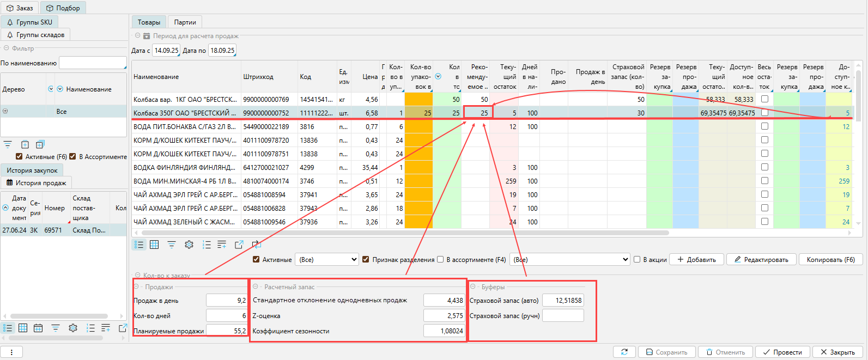Open the three-dots menu at bottom left
Image resolution: width=868 pixels, height=360 pixels.
point(11,352)
